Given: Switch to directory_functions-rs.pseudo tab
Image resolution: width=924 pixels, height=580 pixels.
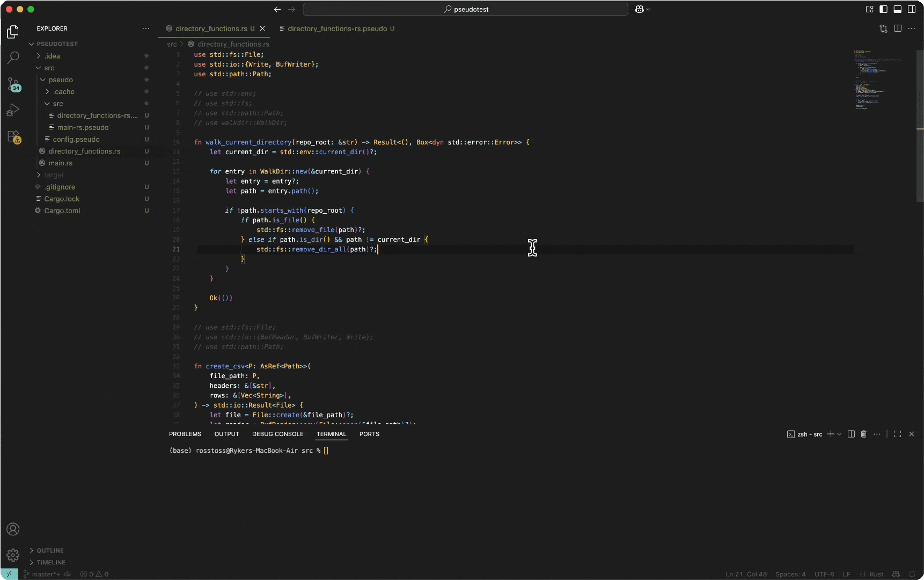Looking at the screenshot, I should 337,28.
